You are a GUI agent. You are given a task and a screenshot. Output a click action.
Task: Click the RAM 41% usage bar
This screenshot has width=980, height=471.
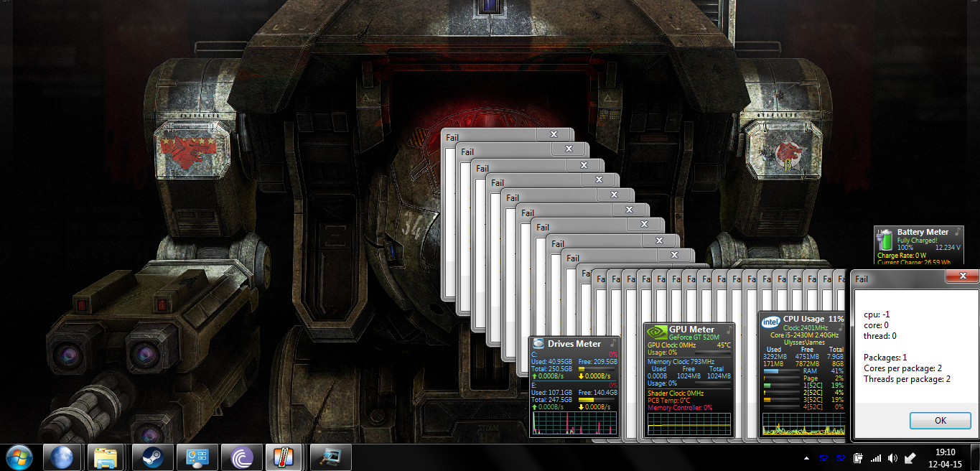pyautogui.click(x=781, y=371)
